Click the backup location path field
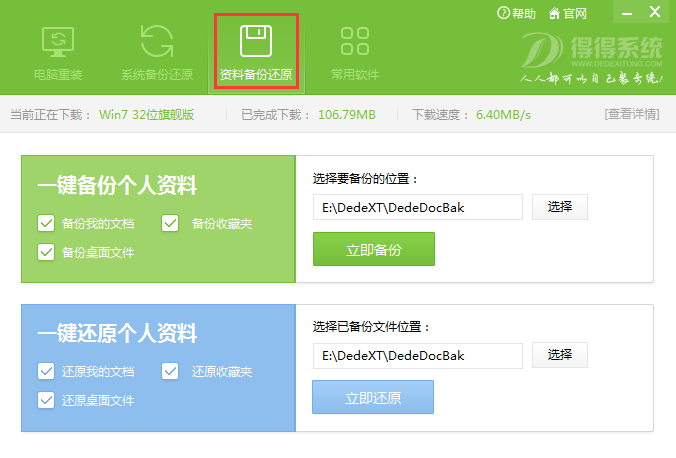 tap(417, 208)
